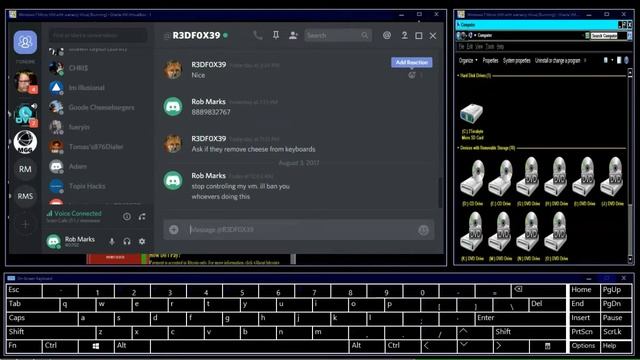Open Edit menu in Computer window
The image size is (640, 360).
pyautogui.click(x=470, y=47)
